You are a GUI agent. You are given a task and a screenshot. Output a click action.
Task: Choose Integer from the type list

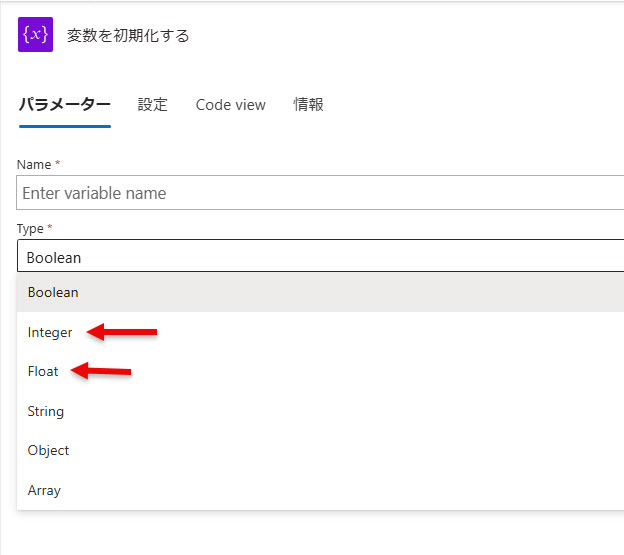320,332
